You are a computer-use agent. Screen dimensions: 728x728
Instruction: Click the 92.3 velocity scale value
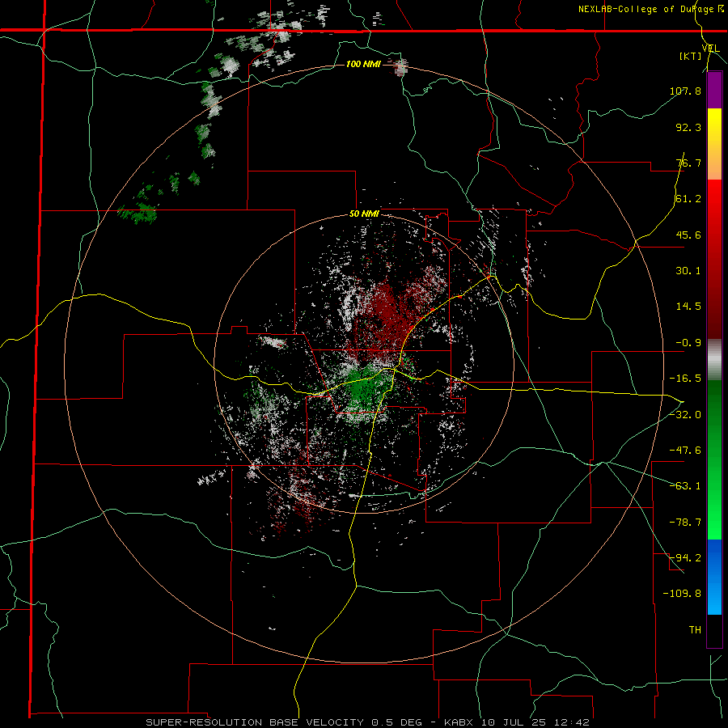688,127
